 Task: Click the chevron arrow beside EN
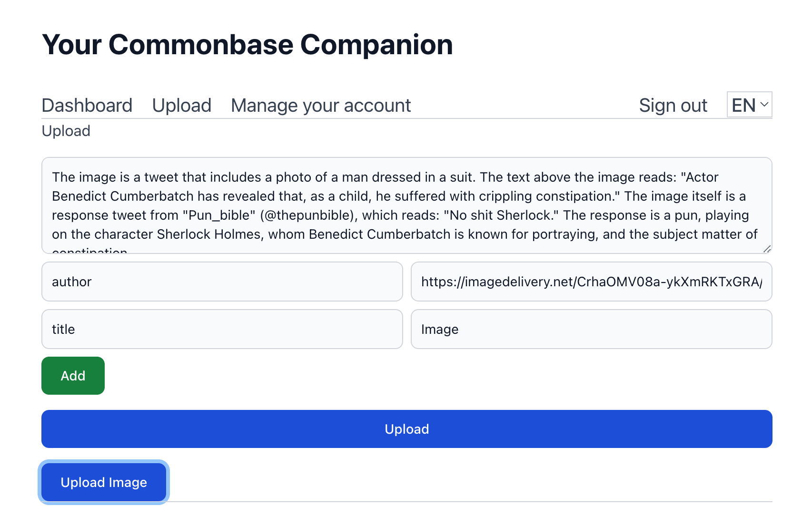coord(764,105)
